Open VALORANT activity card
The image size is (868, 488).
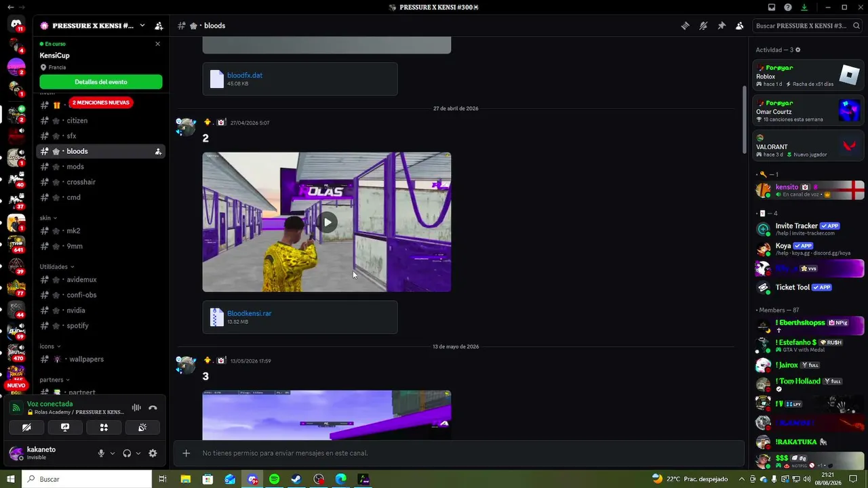[808, 146]
